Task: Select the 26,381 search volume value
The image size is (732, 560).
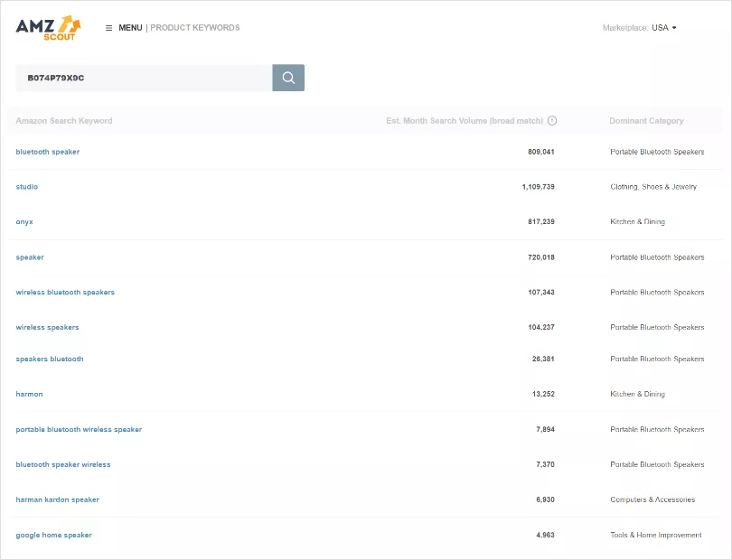Action: pyautogui.click(x=543, y=359)
